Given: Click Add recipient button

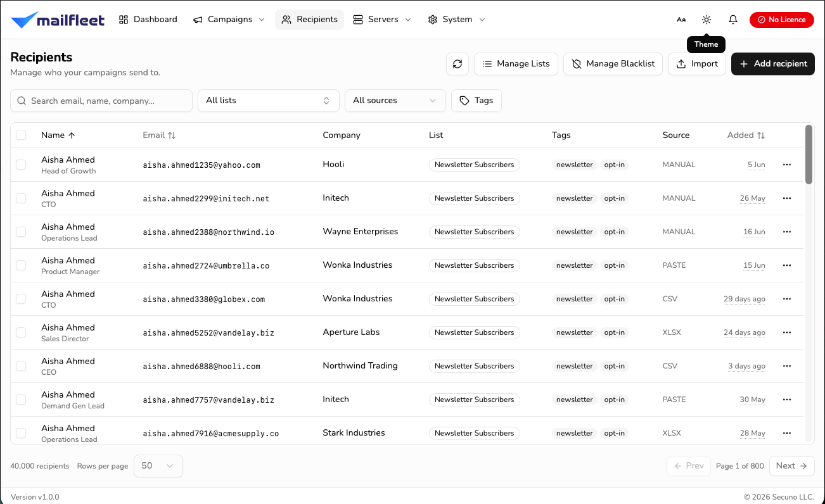Looking at the screenshot, I should coord(773,64).
